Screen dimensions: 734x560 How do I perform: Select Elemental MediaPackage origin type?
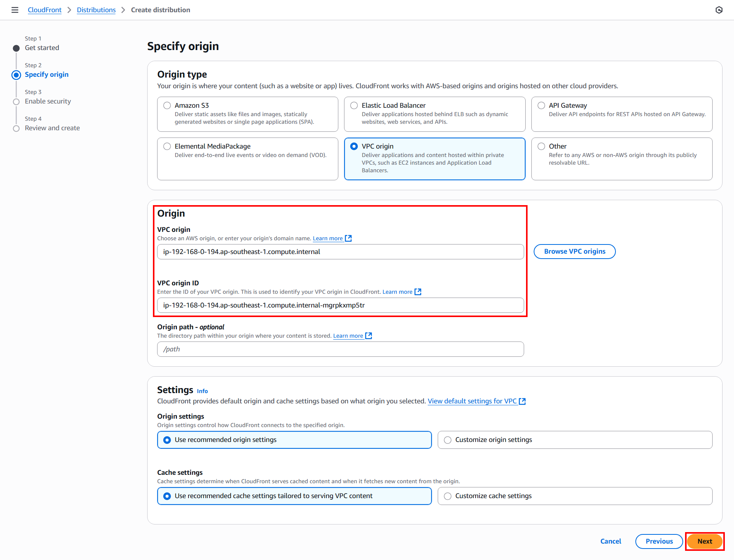pyautogui.click(x=167, y=146)
